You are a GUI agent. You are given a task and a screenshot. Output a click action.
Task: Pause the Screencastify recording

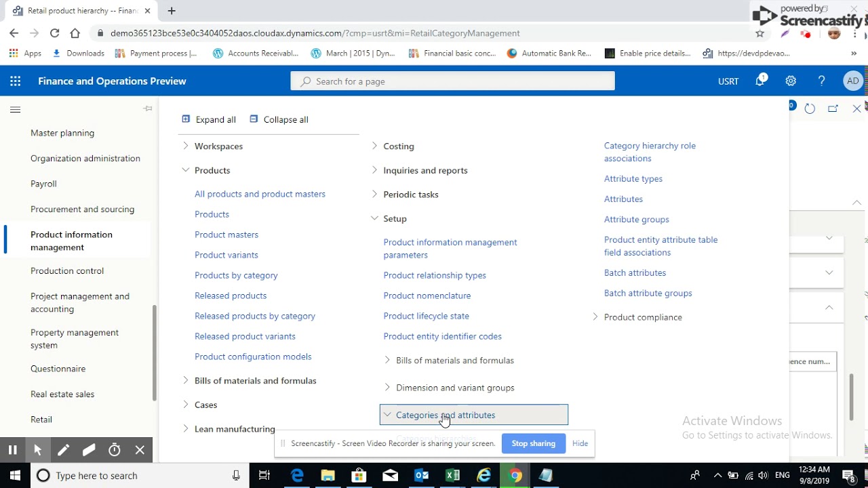12,449
